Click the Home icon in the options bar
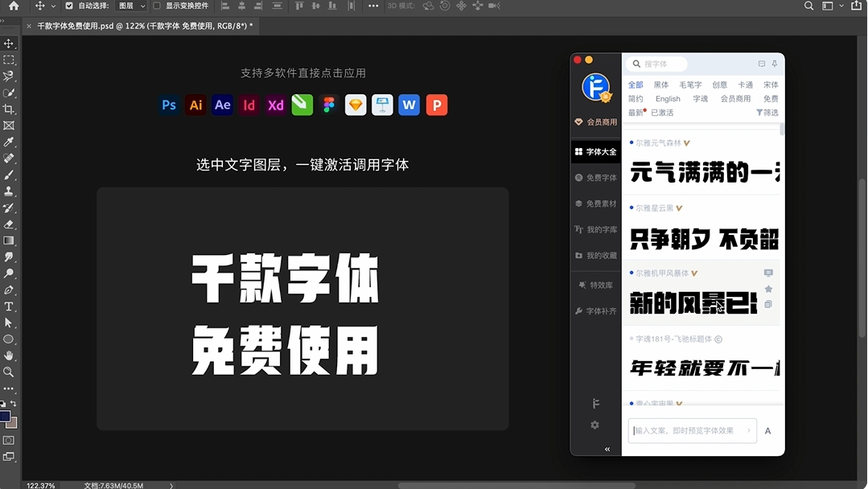 tap(14, 6)
